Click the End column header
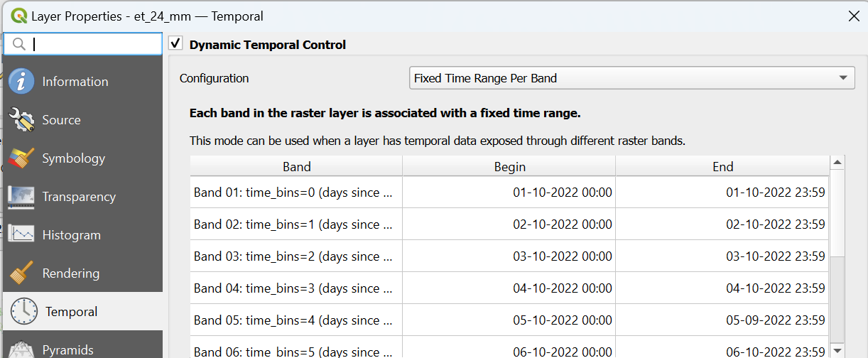This screenshot has width=868, height=358. point(722,167)
